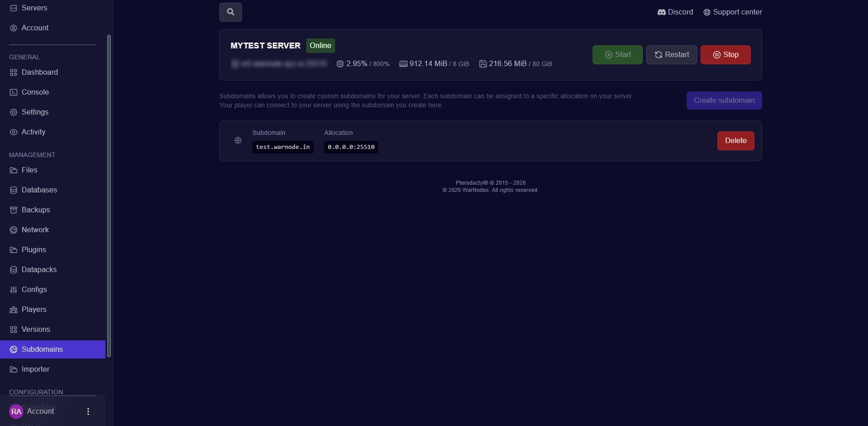Click the Discord logo icon
The image size is (868, 426).
[x=661, y=12]
